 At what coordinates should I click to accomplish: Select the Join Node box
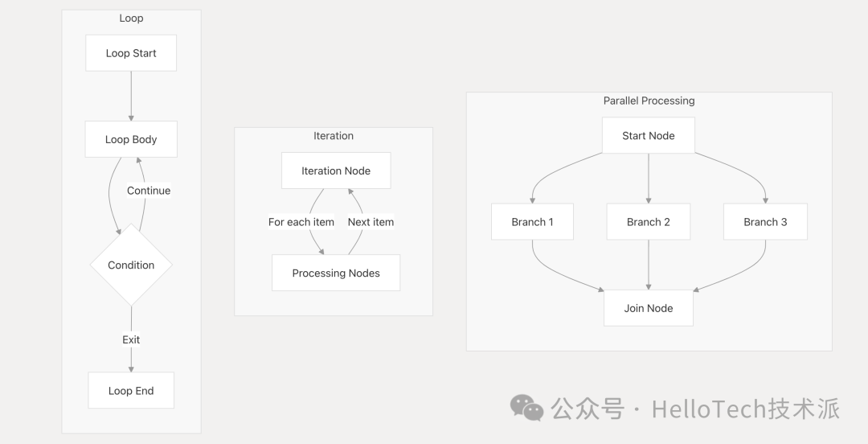coord(649,308)
